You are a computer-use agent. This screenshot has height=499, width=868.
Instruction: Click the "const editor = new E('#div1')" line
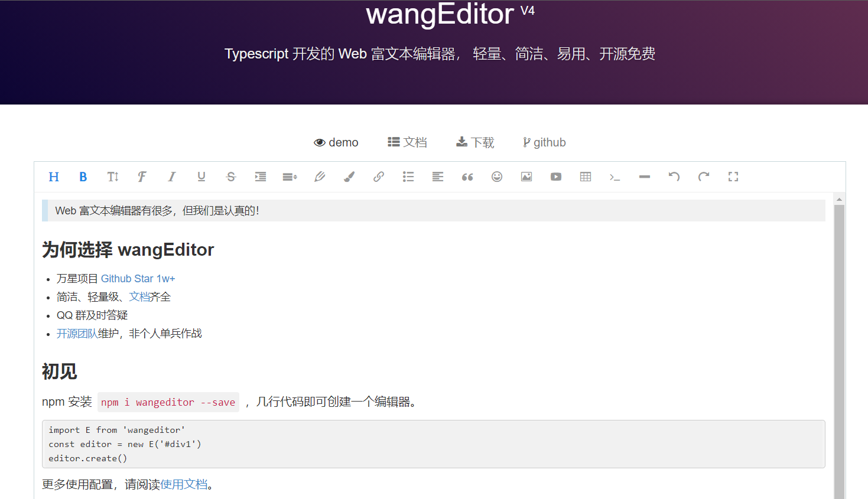click(x=125, y=444)
